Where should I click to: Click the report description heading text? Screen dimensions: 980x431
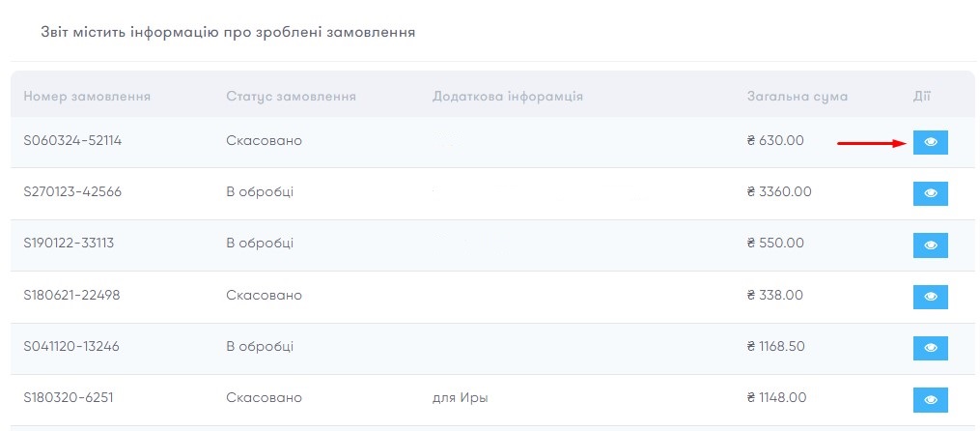[x=228, y=32]
